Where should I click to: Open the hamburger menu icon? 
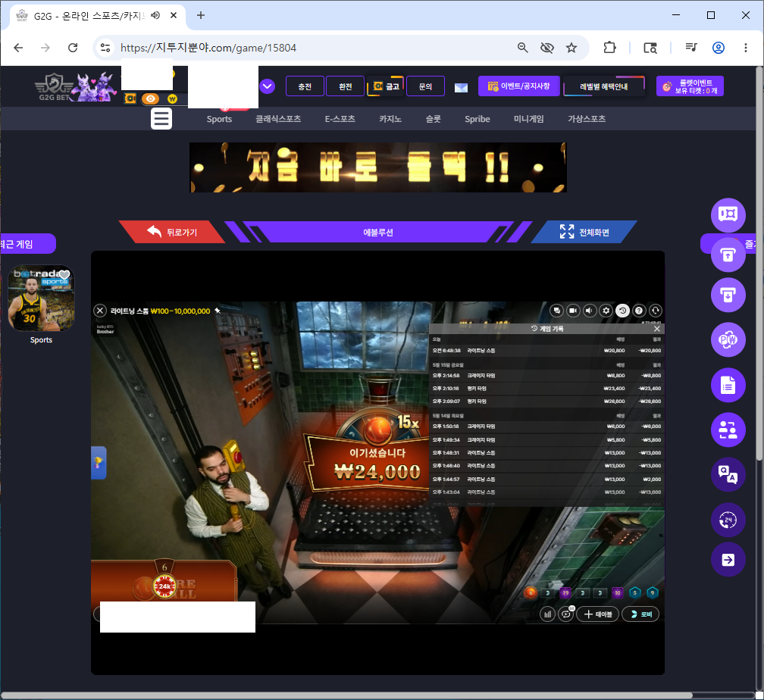[161, 118]
